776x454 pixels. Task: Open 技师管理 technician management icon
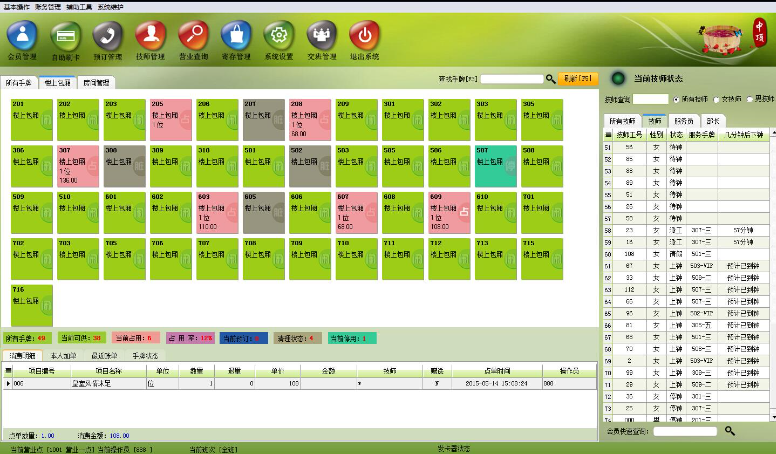pyautogui.click(x=151, y=36)
